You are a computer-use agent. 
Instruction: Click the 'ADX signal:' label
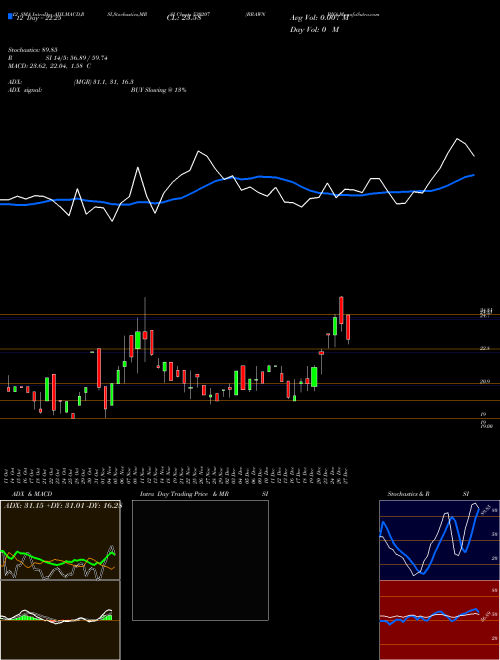point(24,90)
